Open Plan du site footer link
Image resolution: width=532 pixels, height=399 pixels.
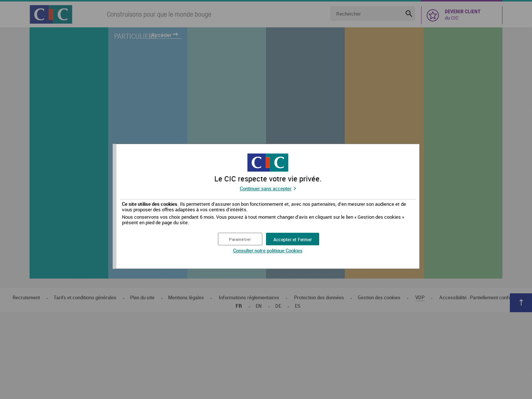tap(142, 297)
